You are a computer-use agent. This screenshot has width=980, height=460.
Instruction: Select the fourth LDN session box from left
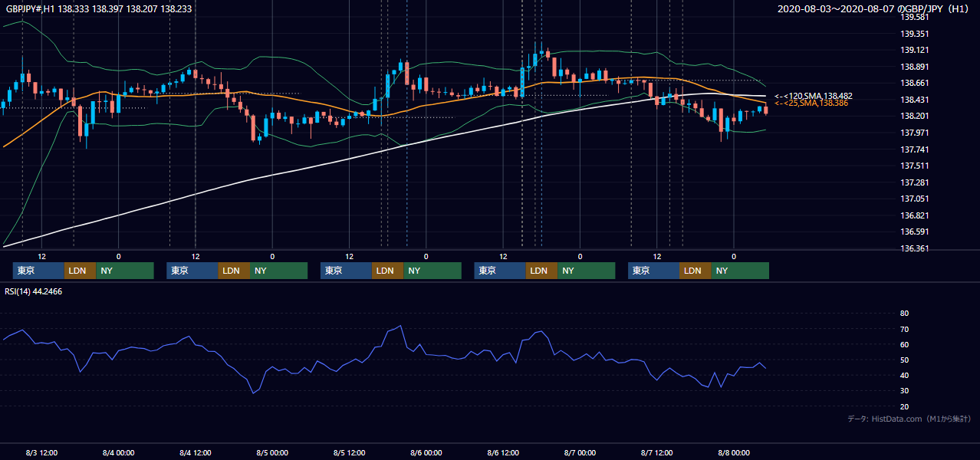click(x=541, y=271)
